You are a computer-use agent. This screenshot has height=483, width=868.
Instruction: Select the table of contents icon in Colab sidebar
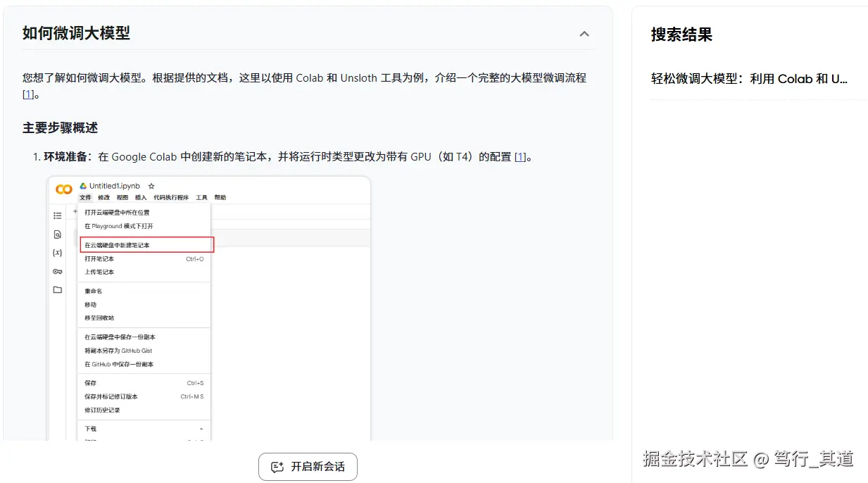pyautogui.click(x=57, y=215)
